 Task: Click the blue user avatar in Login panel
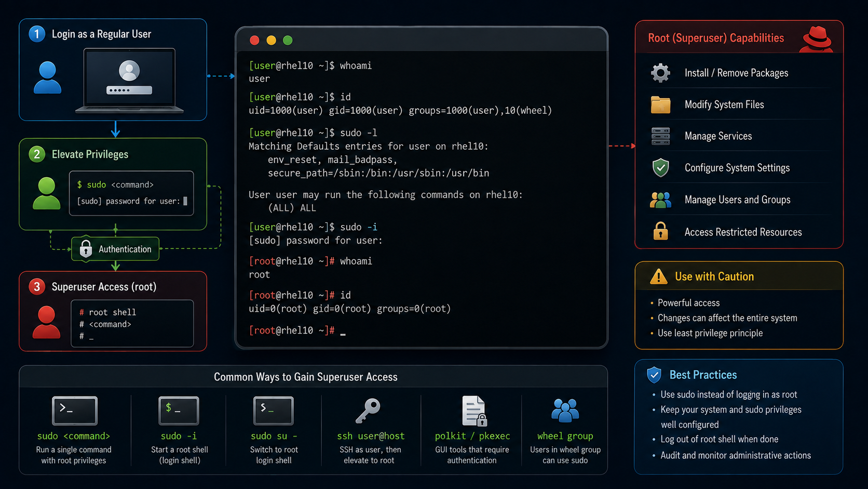pos(47,77)
